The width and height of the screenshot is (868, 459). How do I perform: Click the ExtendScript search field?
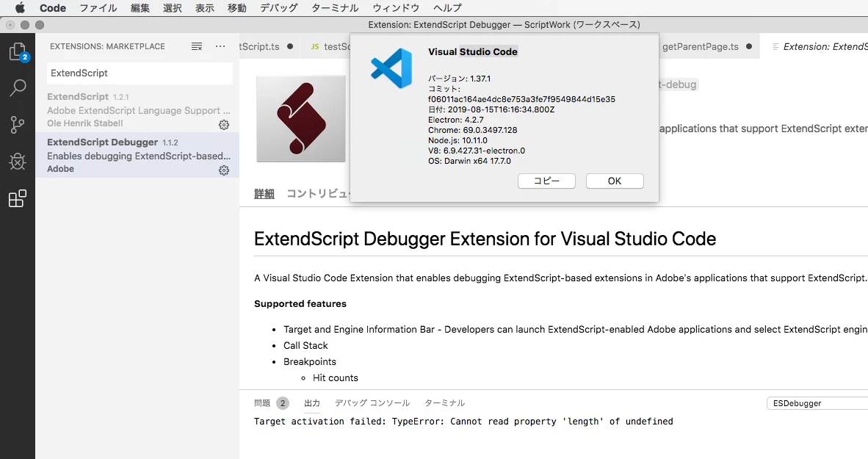point(140,73)
